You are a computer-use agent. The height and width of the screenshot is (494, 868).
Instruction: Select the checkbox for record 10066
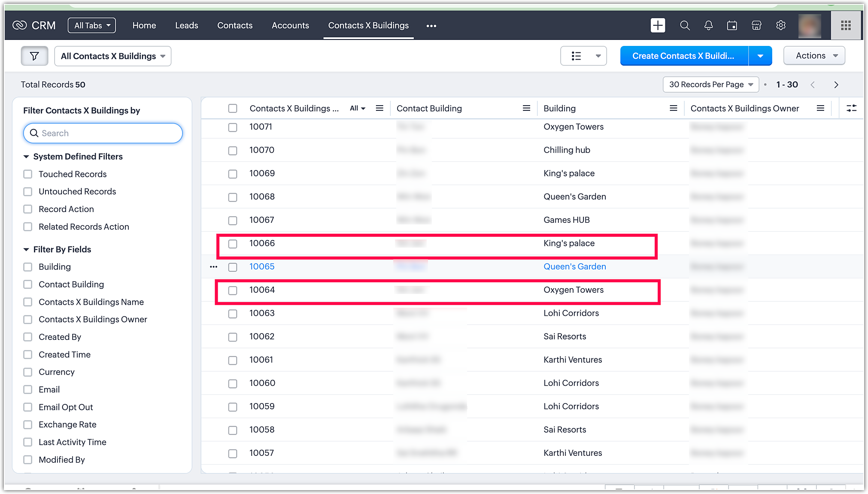pos(233,244)
